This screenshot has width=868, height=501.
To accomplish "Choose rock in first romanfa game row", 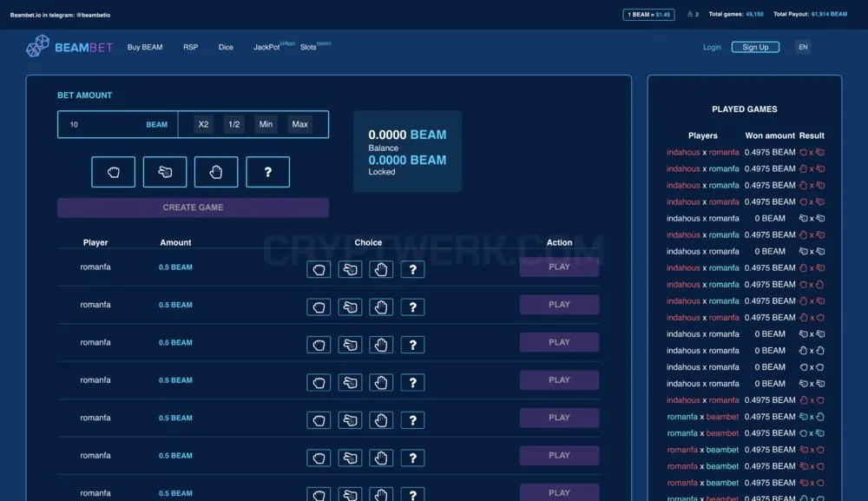I will point(319,269).
